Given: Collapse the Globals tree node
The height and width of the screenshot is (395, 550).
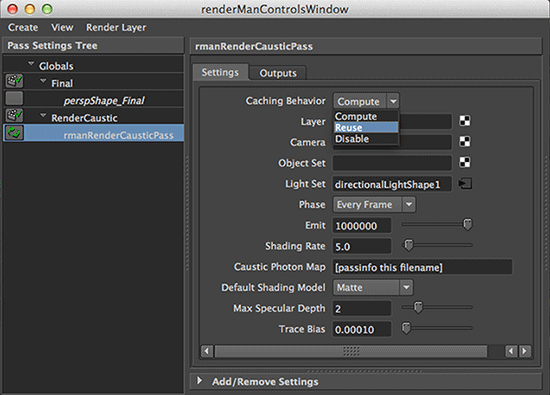Looking at the screenshot, I should tap(31, 64).
